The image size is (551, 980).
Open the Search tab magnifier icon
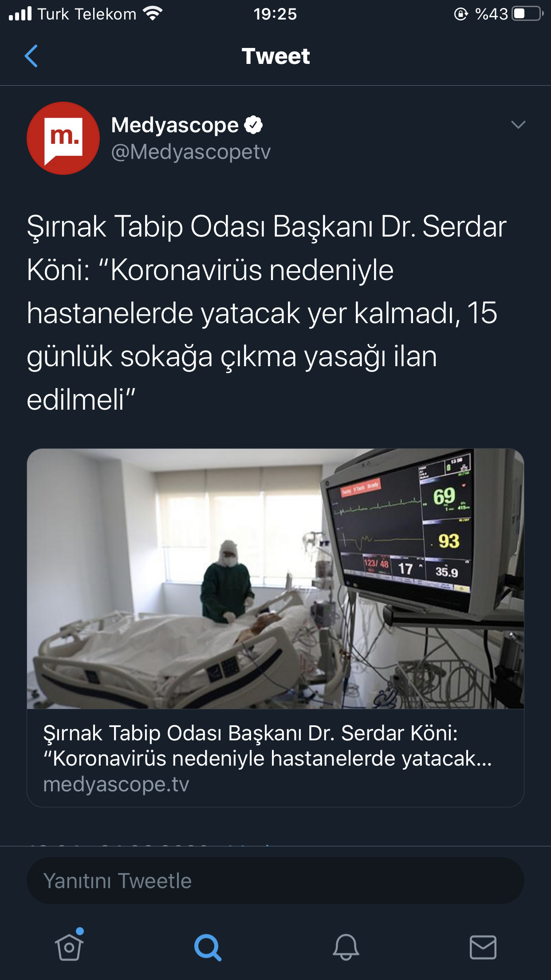(x=208, y=947)
